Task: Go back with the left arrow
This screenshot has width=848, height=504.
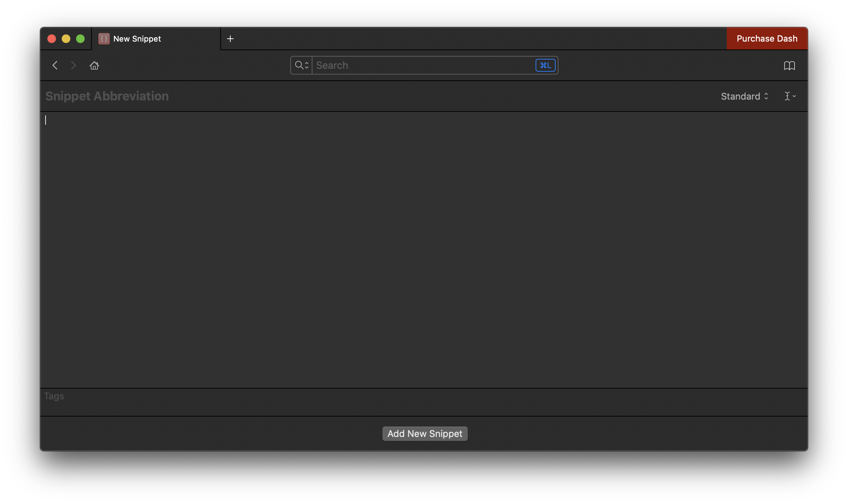Action: (x=55, y=65)
